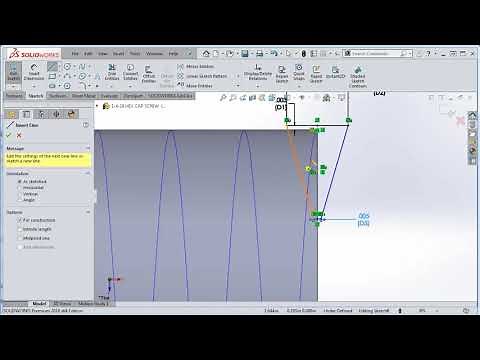The image size is (480, 360).
Task: Select 'Angle' orientation option
Action: [x=26, y=200]
